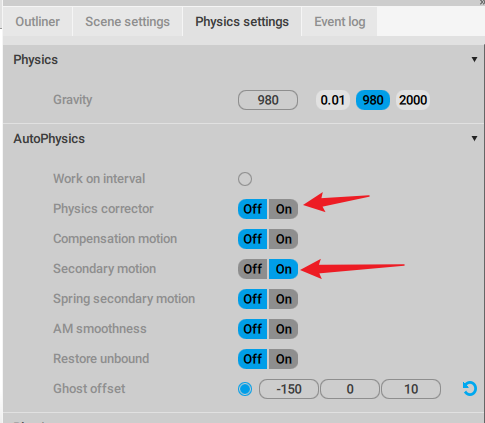Image resolution: width=485 pixels, height=423 pixels.
Task: Collapse the AutoPhysics section arrow
Action: [x=474, y=138]
